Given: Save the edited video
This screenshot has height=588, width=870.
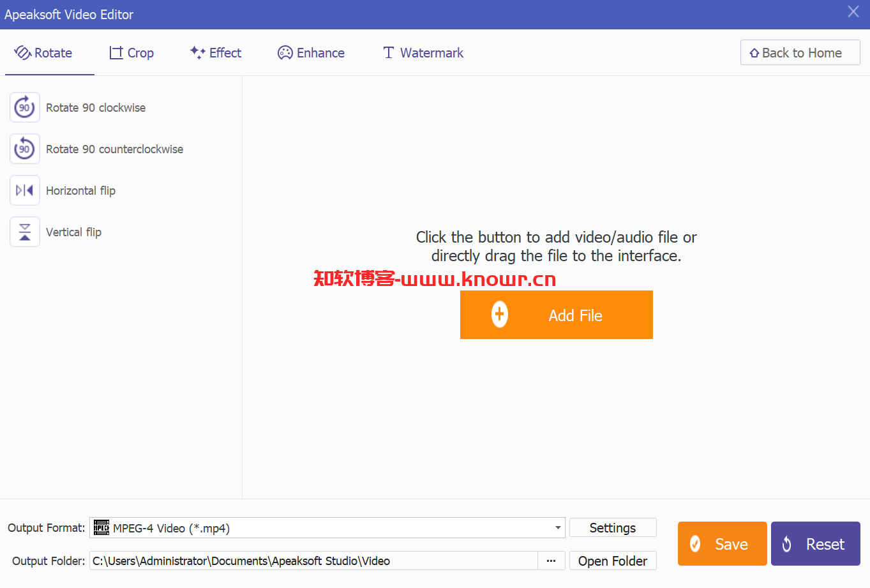Looking at the screenshot, I should [x=723, y=544].
